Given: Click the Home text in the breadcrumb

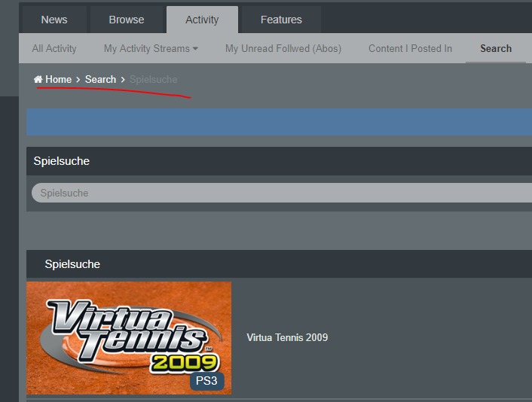Looking at the screenshot, I should coord(58,79).
